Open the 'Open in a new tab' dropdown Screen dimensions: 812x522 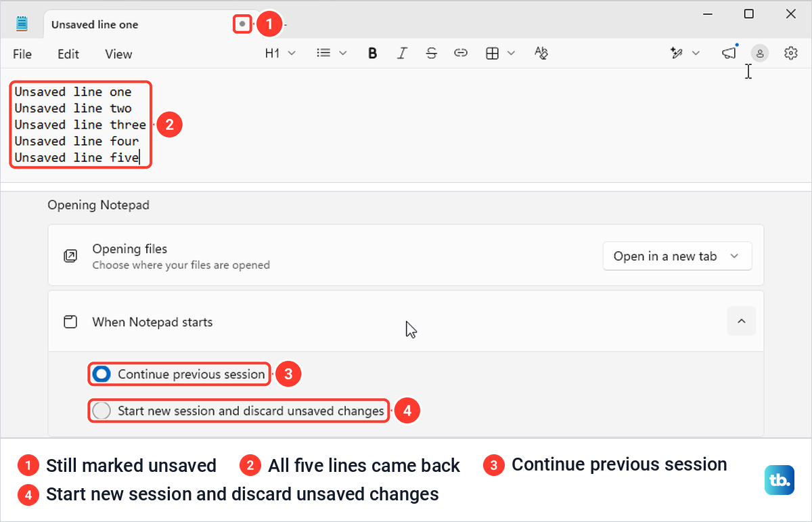click(677, 257)
